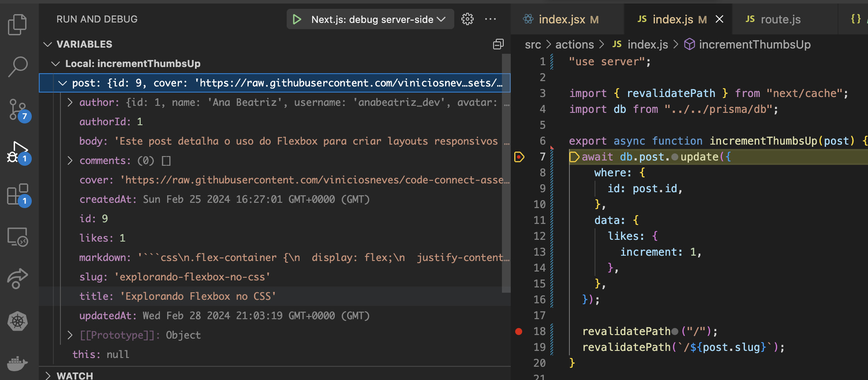Click the curly braces icon of the last tab

click(x=856, y=19)
